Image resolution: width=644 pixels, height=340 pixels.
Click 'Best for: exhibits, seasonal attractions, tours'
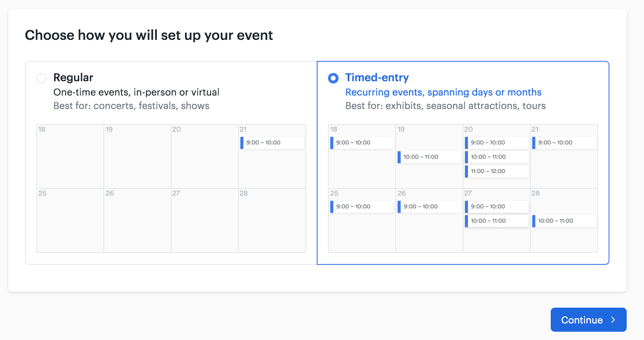coord(445,106)
